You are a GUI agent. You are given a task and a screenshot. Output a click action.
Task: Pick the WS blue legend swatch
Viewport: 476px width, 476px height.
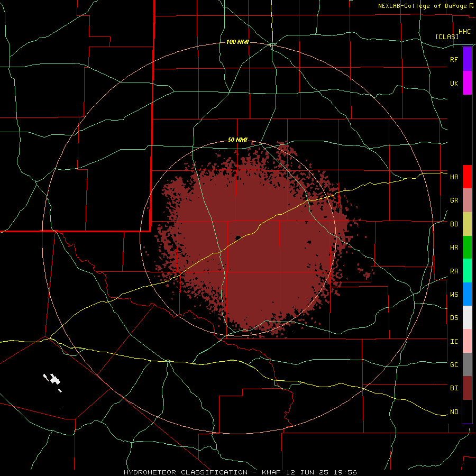[467, 294]
